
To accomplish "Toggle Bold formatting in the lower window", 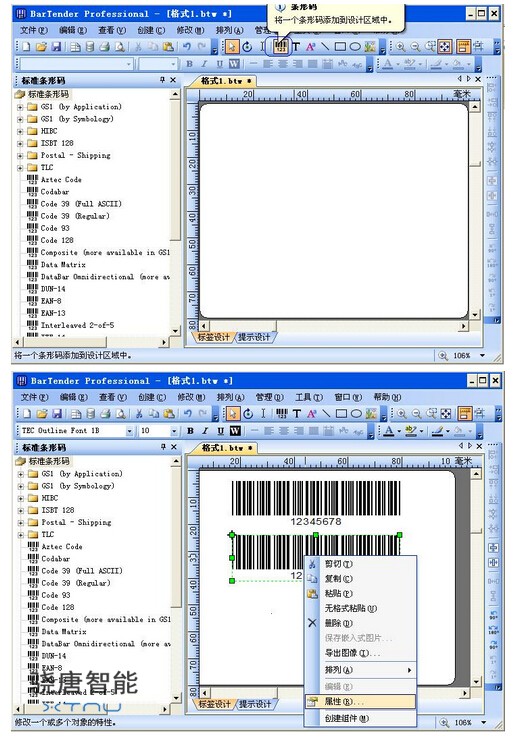I will [x=190, y=430].
